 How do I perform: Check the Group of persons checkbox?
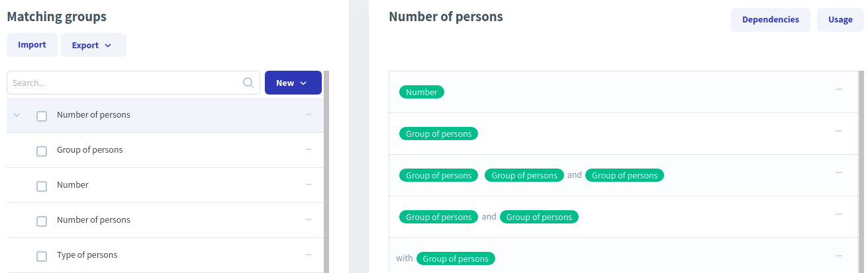42,151
